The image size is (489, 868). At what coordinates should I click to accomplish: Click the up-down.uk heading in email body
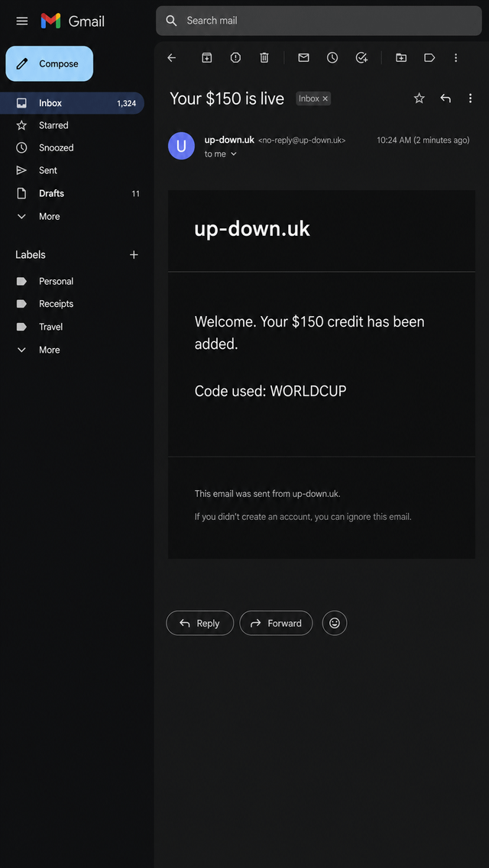click(x=252, y=228)
